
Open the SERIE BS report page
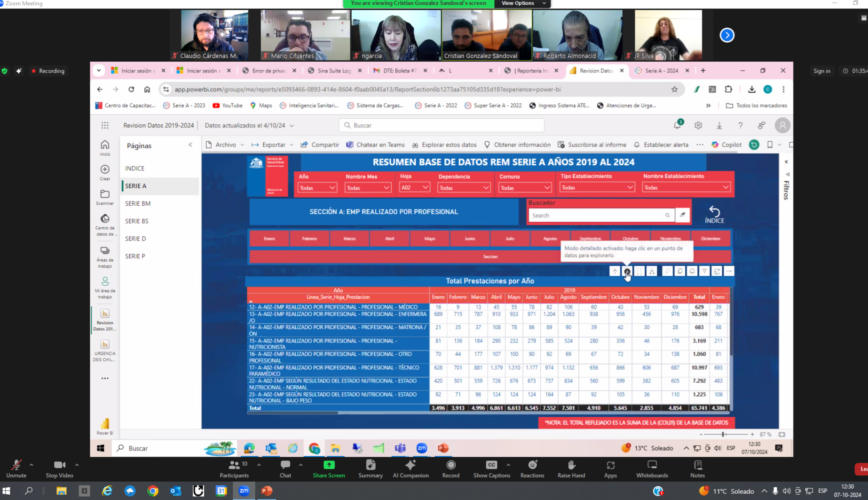point(137,221)
